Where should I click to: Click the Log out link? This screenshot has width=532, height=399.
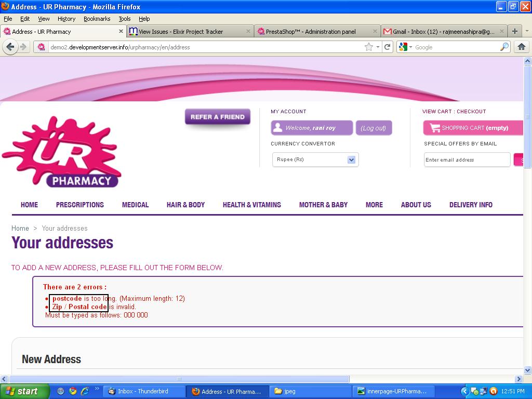(374, 128)
